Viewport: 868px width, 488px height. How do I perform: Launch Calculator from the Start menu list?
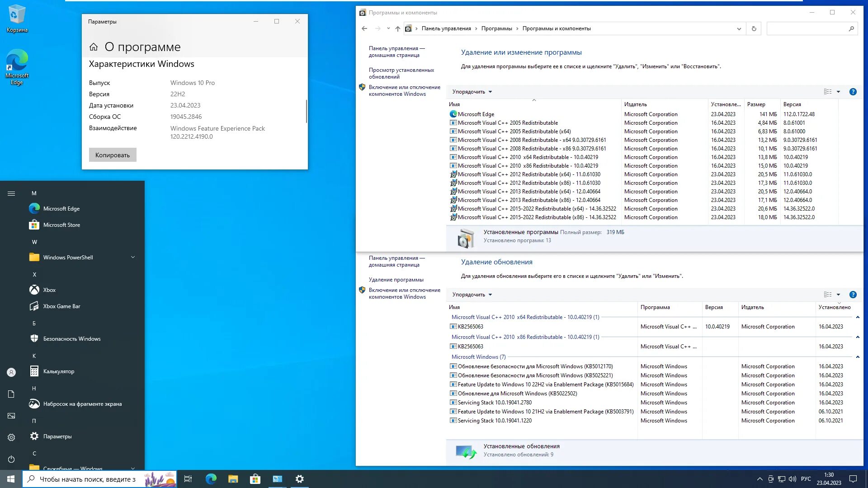58,371
